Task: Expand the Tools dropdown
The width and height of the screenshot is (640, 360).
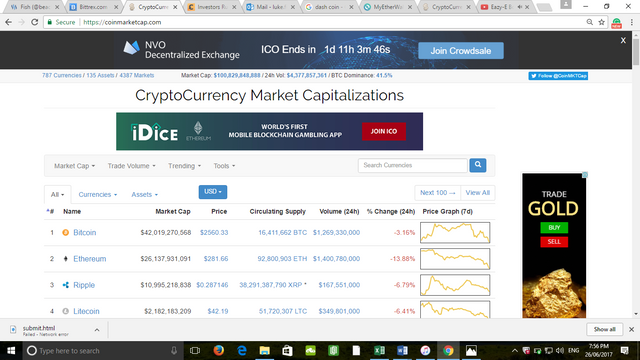Action: pos(224,166)
